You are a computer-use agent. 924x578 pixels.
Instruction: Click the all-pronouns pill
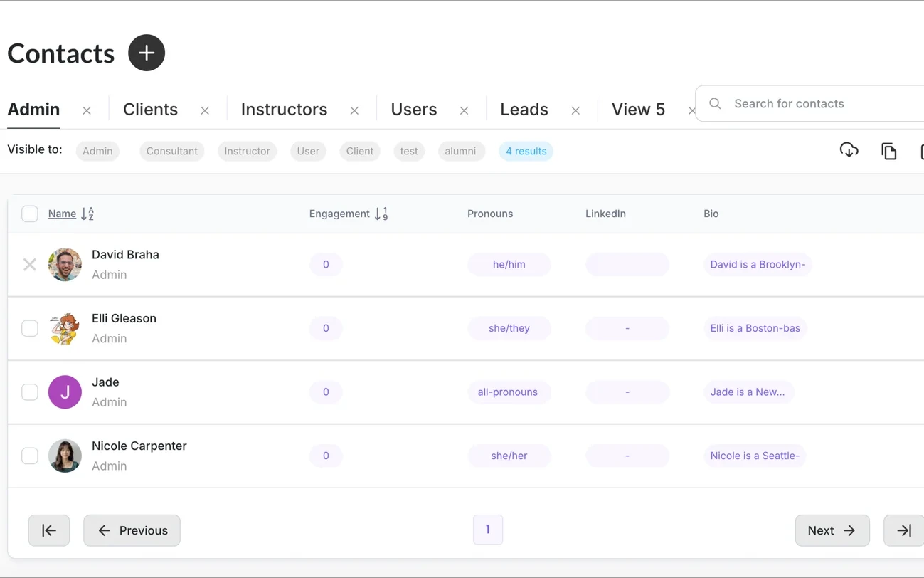coord(508,392)
